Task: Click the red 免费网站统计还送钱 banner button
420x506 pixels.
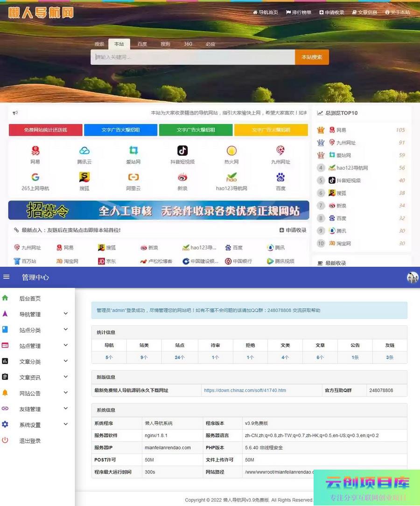Action: coord(45,130)
